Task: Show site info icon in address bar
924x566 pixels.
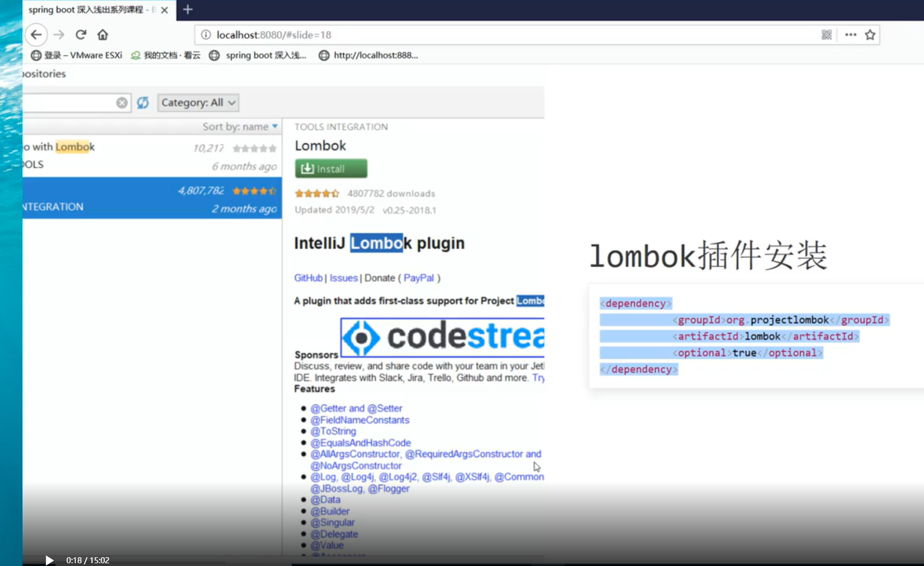Action: click(206, 35)
